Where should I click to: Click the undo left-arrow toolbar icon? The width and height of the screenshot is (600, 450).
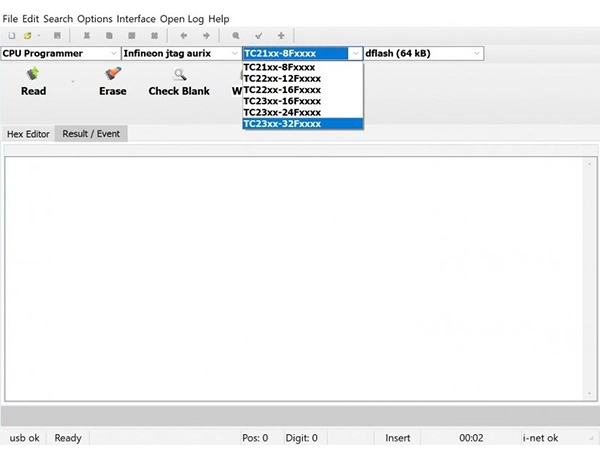point(183,35)
